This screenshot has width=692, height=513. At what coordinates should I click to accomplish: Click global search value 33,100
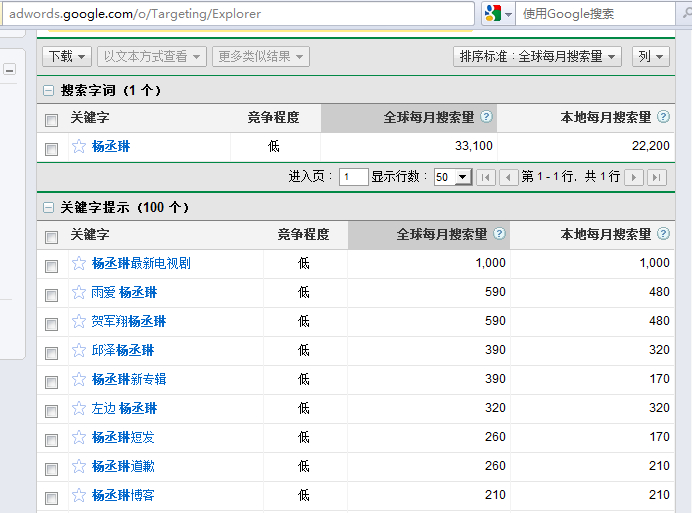click(x=474, y=146)
